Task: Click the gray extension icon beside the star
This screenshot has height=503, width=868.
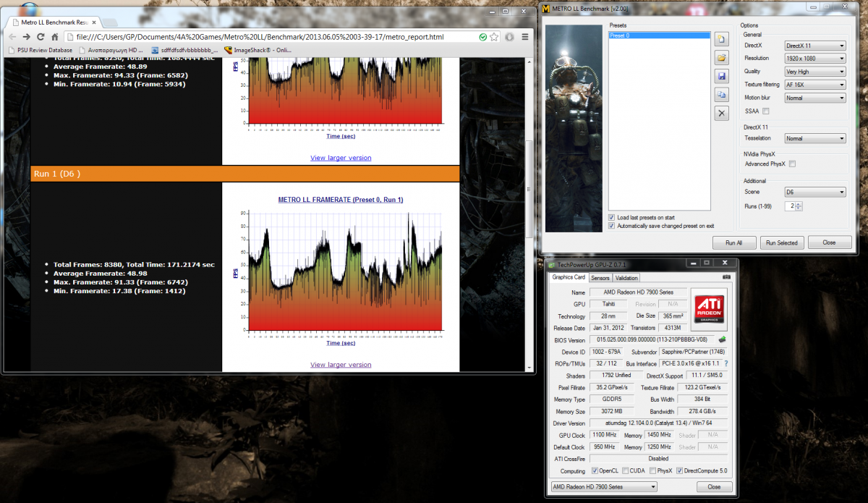Action: click(509, 36)
